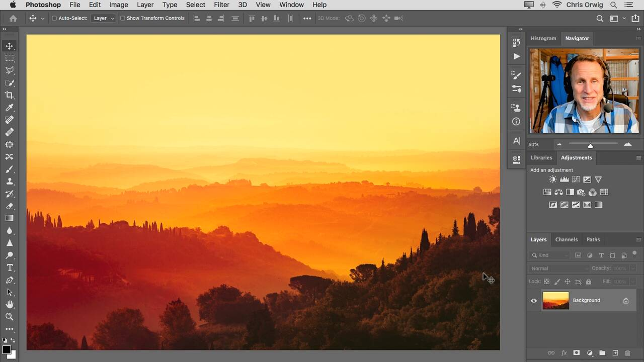Swap foreground and background colors
This screenshot has width=644, height=362.
[x=13, y=340]
